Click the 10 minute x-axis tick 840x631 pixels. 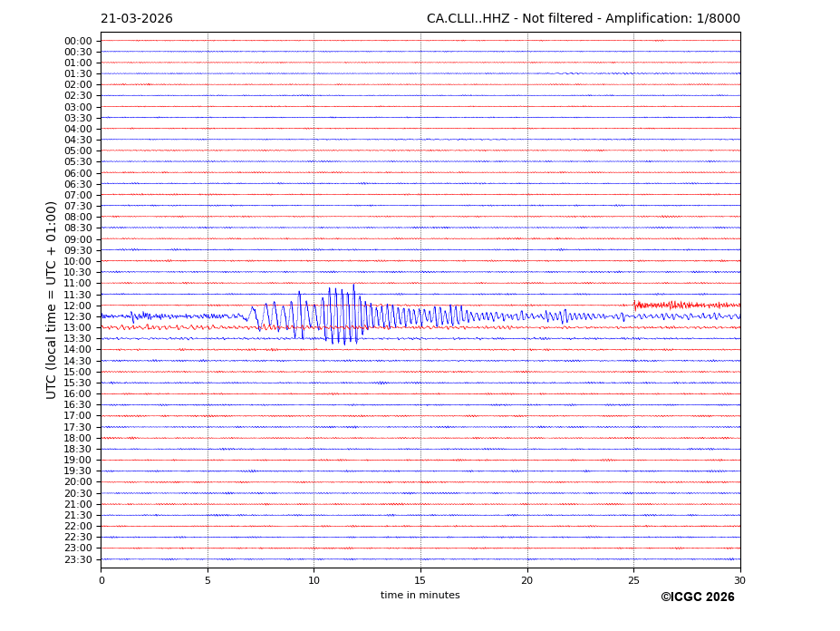pos(314,580)
